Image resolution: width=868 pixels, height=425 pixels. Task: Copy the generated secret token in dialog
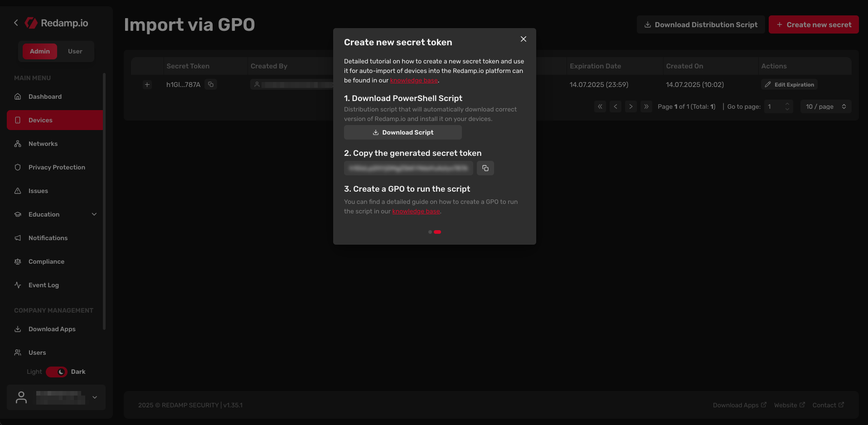pos(485,168)
